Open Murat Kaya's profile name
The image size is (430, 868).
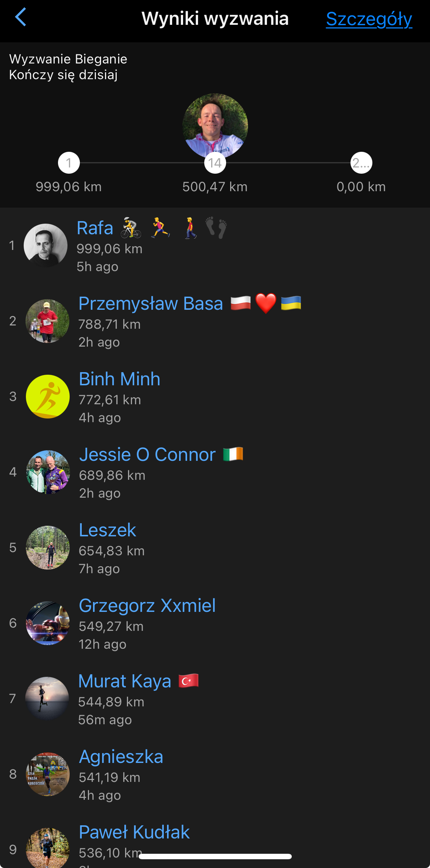[125, 681]
